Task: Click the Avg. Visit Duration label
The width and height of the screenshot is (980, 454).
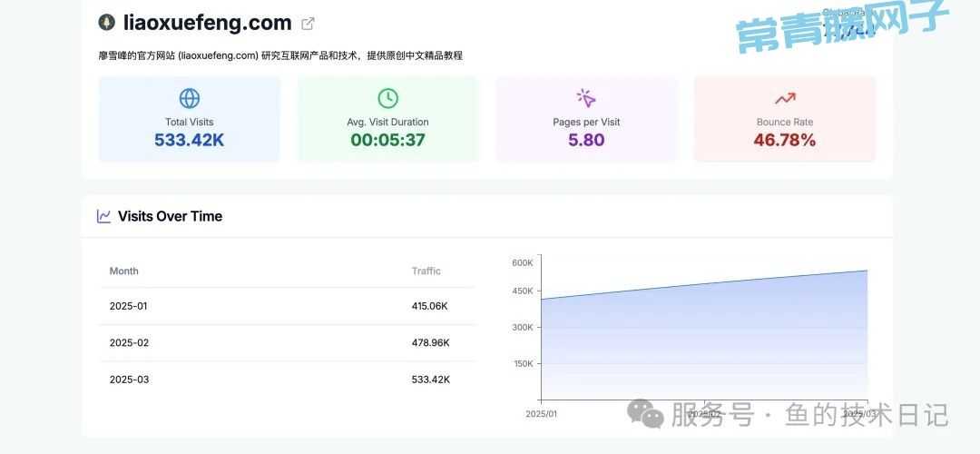Action: 387,122
